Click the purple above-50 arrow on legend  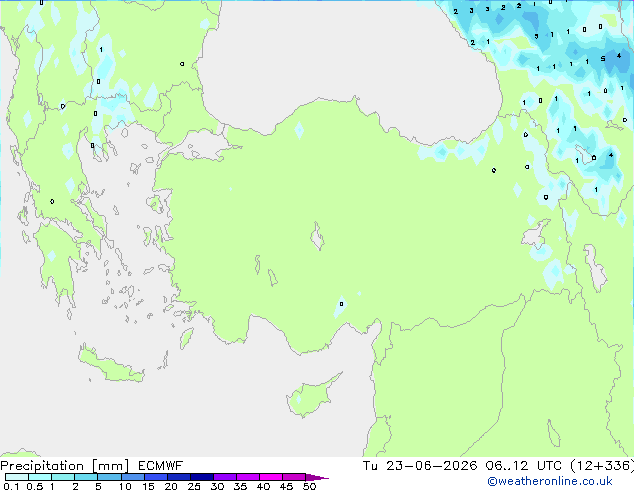tap(317, 477)
